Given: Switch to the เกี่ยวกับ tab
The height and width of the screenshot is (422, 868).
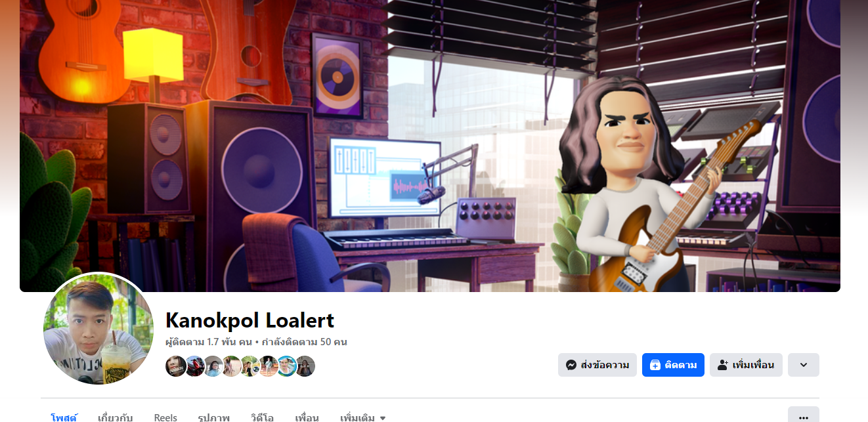Looking at the screenshot, I should pyautogui.click(x=116, y=417).
